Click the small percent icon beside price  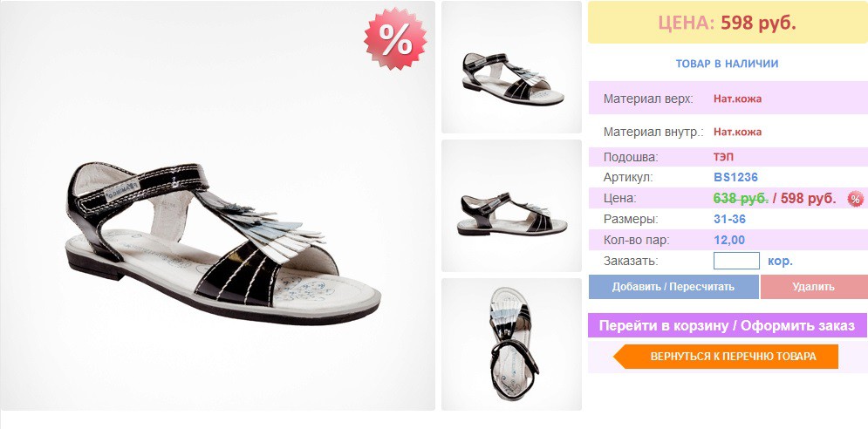(x=855, y=200)
